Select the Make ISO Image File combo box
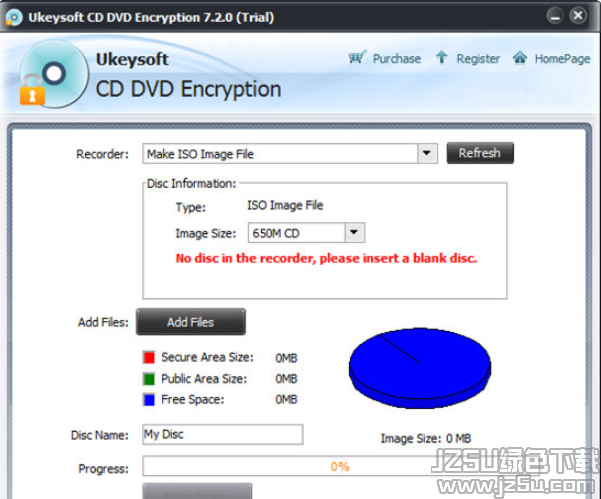Screen dimensions: 601x499 (290, 154)
